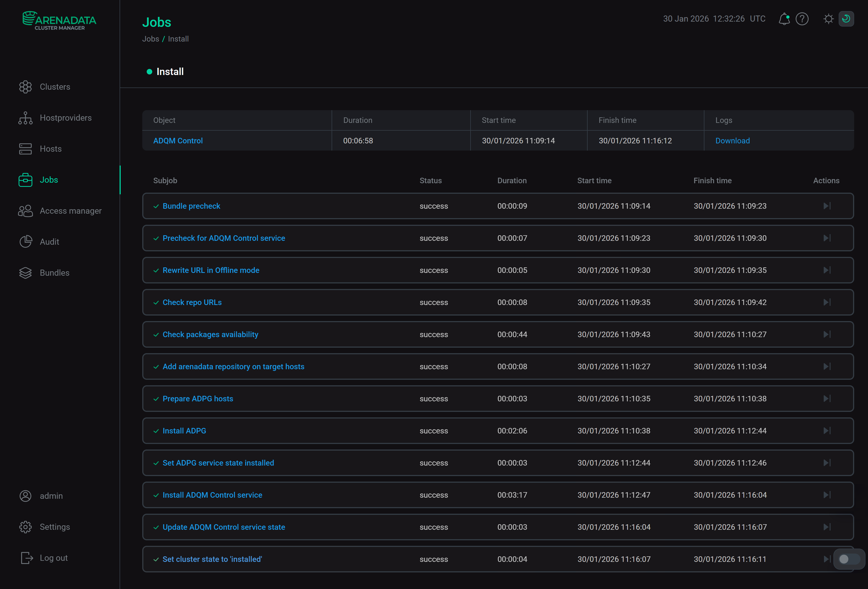This screenshot has width=868, height=589.
Task: Switch the interface color theme
Action: [x=828, y=19]
